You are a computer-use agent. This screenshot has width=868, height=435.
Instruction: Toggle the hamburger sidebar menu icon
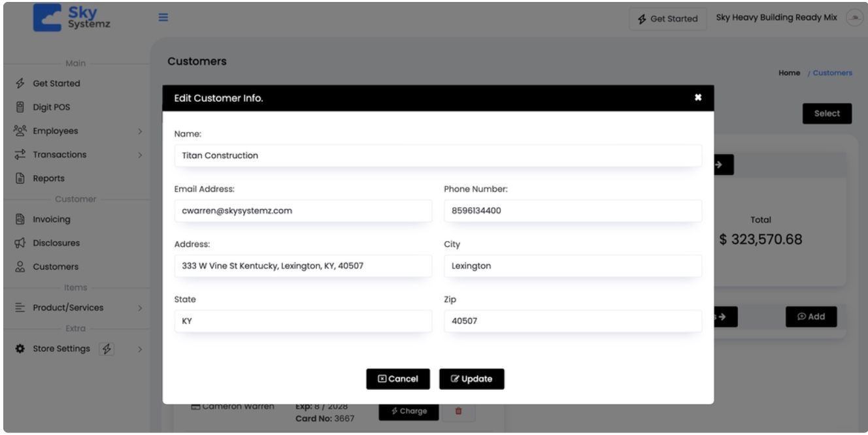(163, 18)
